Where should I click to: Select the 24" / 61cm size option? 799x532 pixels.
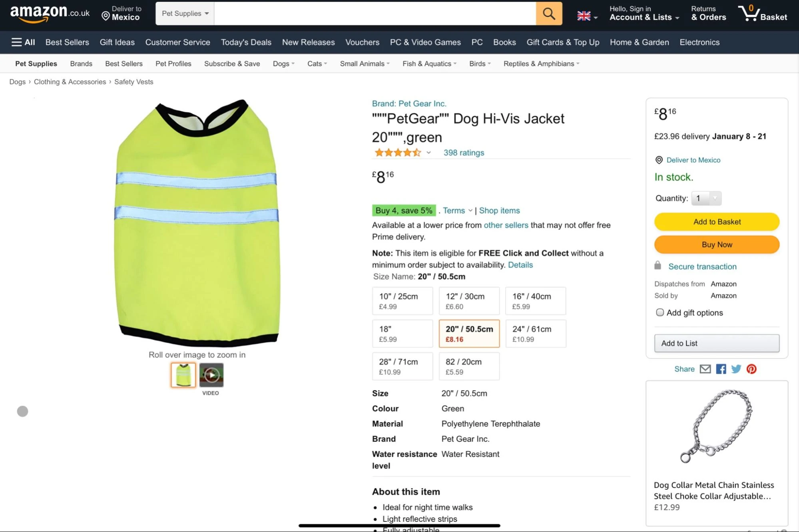pos(535,333)
